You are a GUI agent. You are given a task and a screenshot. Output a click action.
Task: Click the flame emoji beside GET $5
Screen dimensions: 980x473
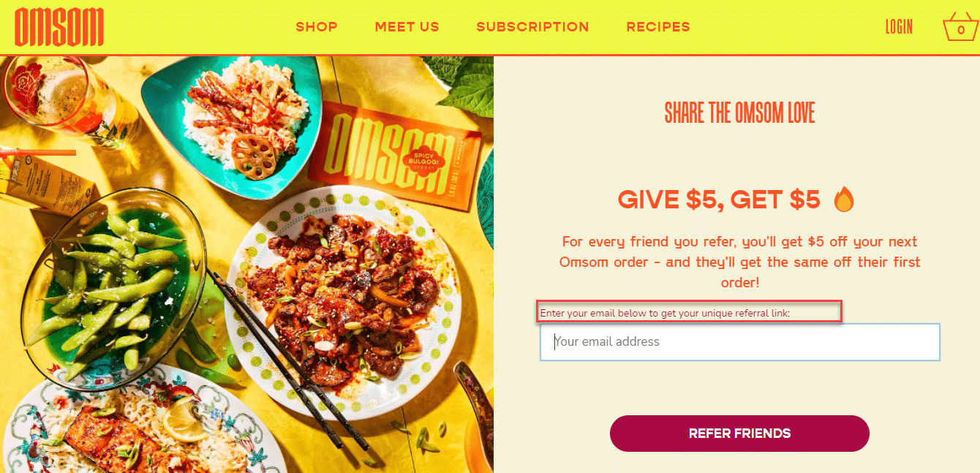tap(844, 199)
